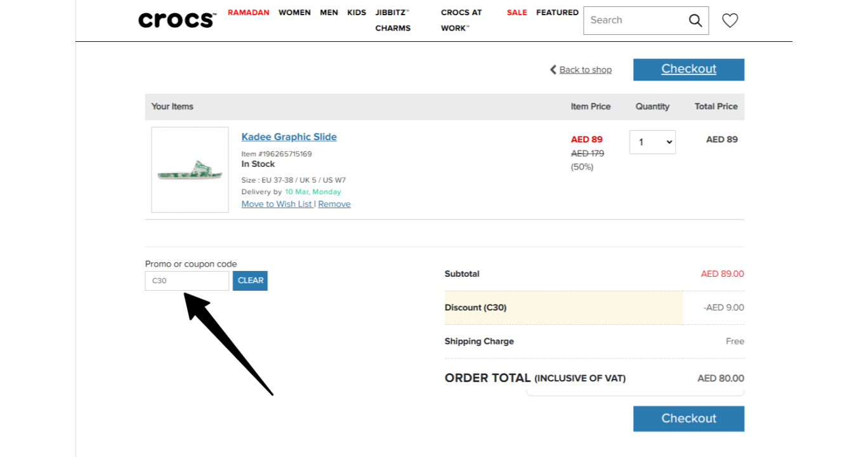Click the Total Price column header
Viewport: 868px width, 457px height.
pos(716,107)
